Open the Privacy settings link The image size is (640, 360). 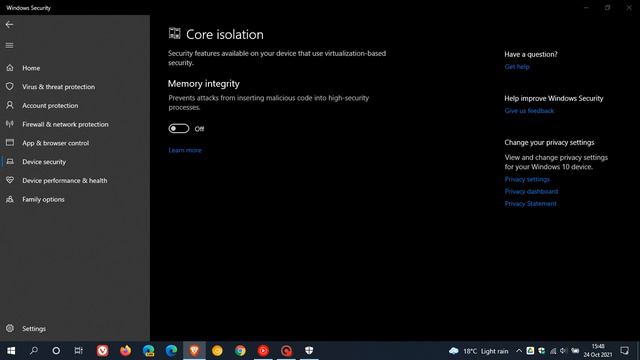pos(527,179)
